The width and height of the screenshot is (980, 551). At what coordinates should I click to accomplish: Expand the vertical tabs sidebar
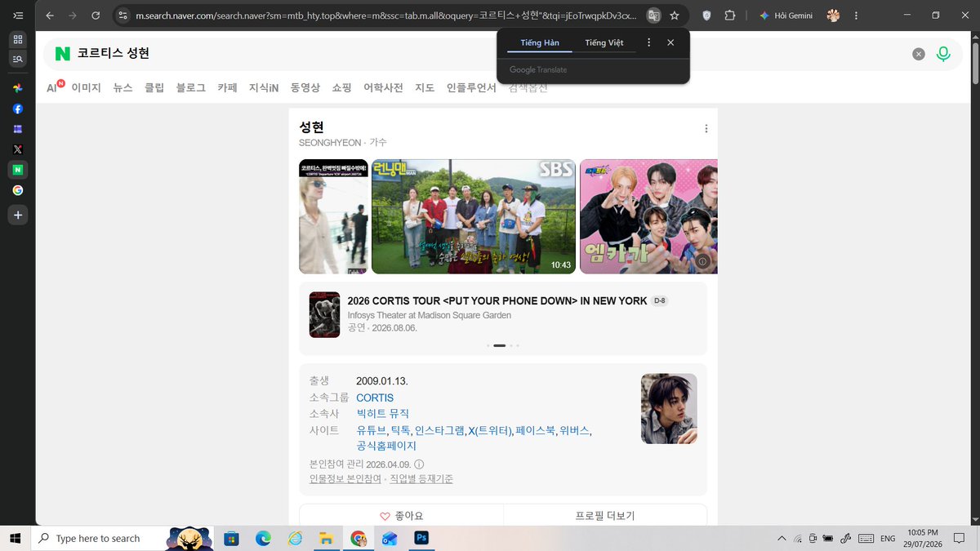pyautogui.click(x=17, y=16)
